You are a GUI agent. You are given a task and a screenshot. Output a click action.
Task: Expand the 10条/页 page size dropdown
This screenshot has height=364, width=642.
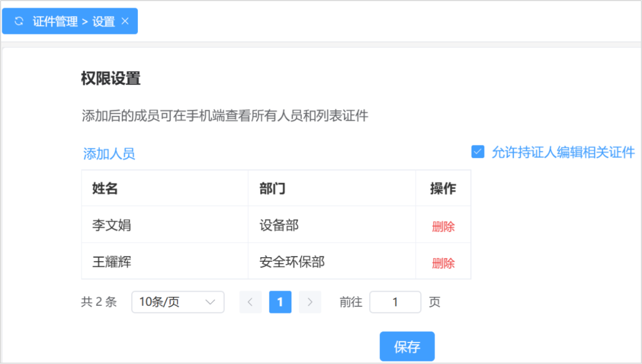pos(177,302)
